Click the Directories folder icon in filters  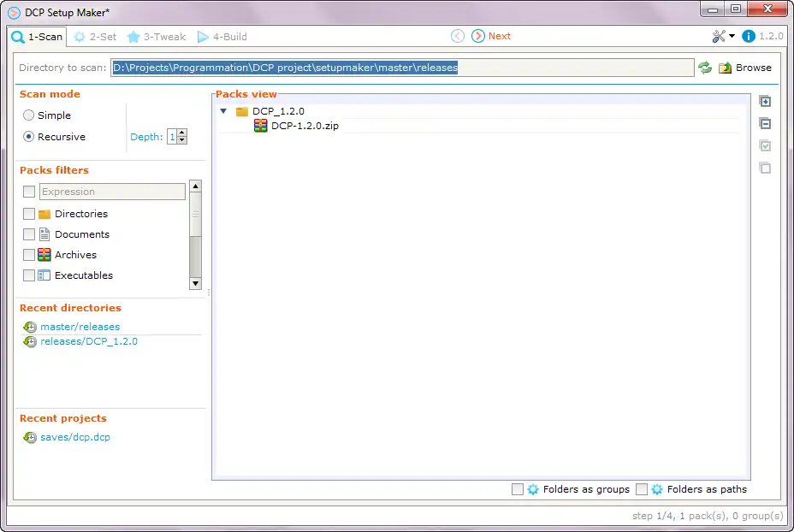point(44,214)
